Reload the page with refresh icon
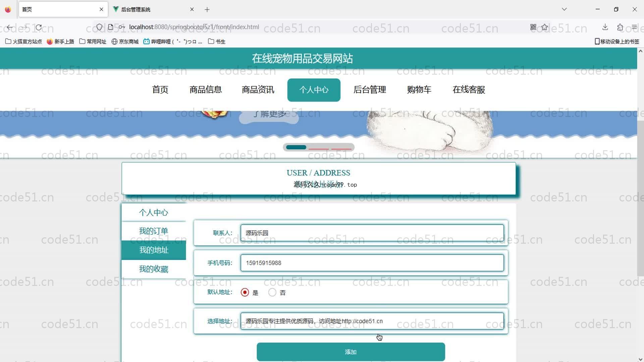644x362 pixels. point(39,27)
